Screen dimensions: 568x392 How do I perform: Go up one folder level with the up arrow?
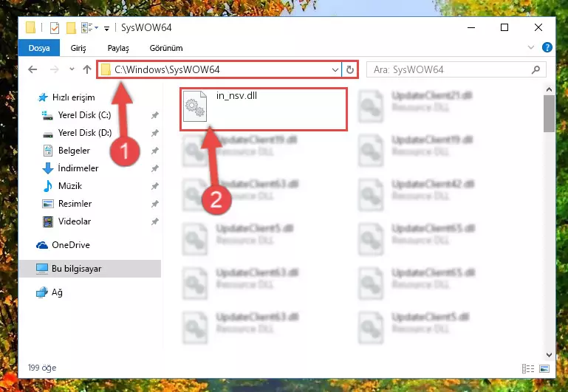[x=87, y=69]
